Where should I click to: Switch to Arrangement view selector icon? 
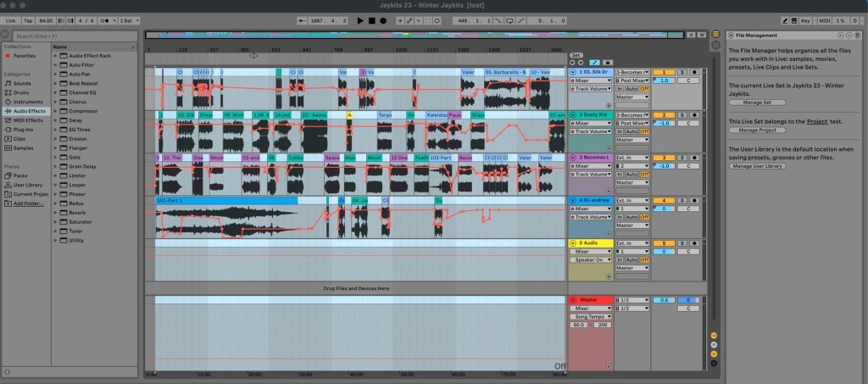714,35
